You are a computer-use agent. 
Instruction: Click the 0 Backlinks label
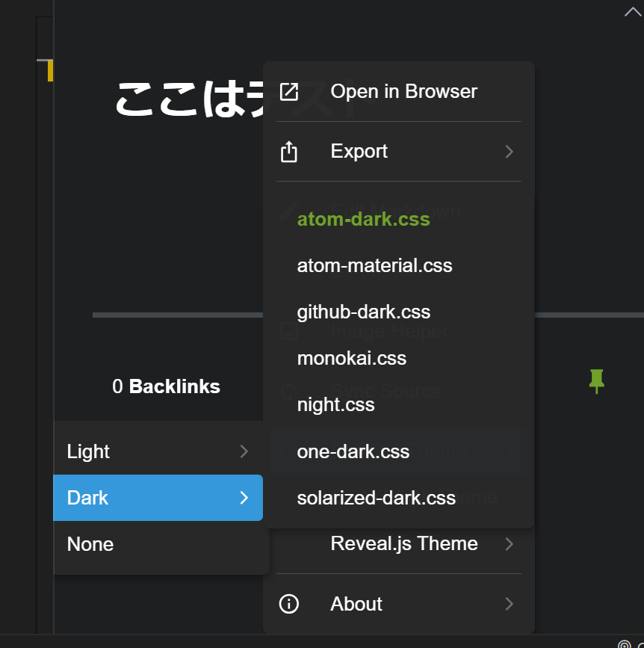pos(166,386)
